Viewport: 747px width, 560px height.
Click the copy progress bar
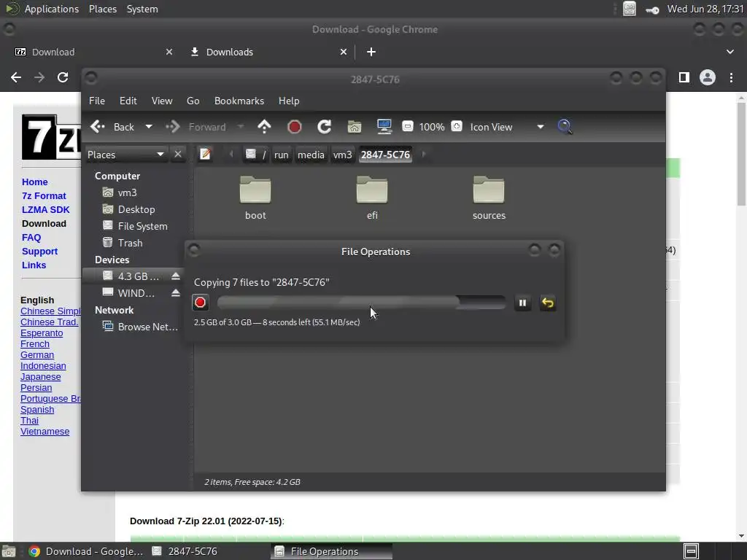pyautogui.click(x=362, y=303)
